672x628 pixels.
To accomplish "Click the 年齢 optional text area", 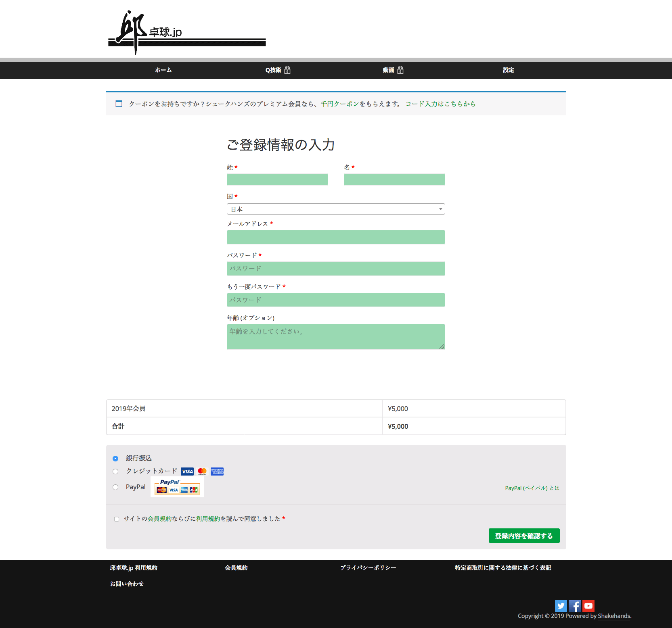I will 335,336.
